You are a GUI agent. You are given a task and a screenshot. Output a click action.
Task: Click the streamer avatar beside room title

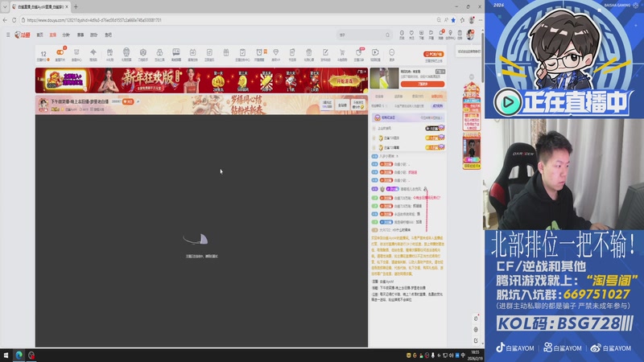point(43,105)
